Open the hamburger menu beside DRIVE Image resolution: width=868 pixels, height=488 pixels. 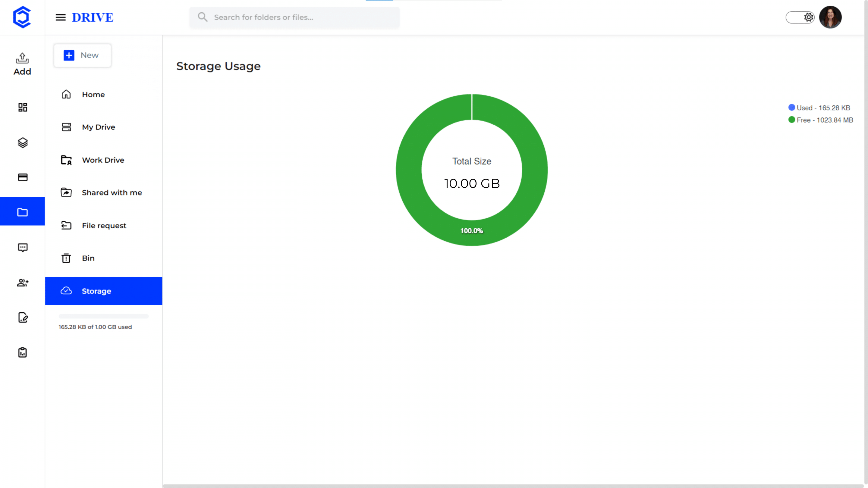[61, 17]
